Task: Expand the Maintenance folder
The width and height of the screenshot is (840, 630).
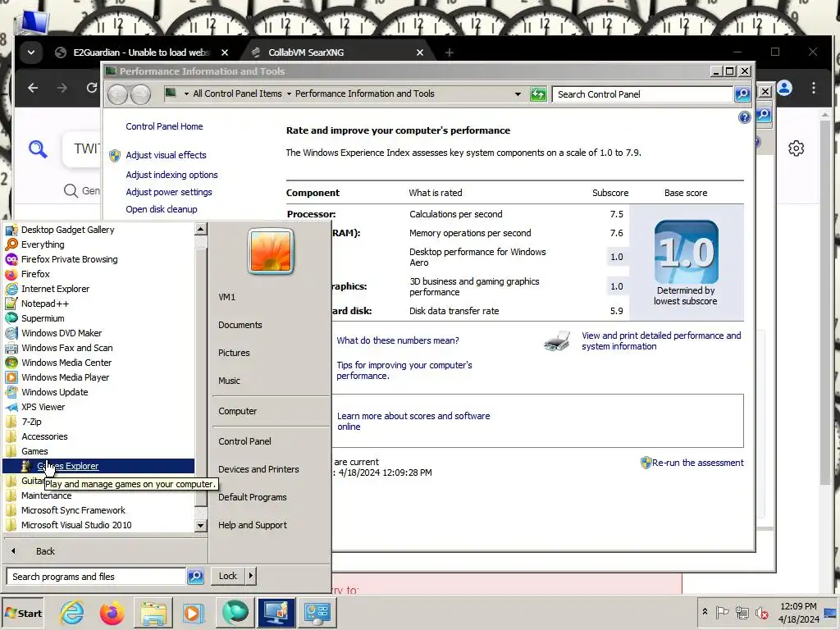Action: tap(46, 495)
